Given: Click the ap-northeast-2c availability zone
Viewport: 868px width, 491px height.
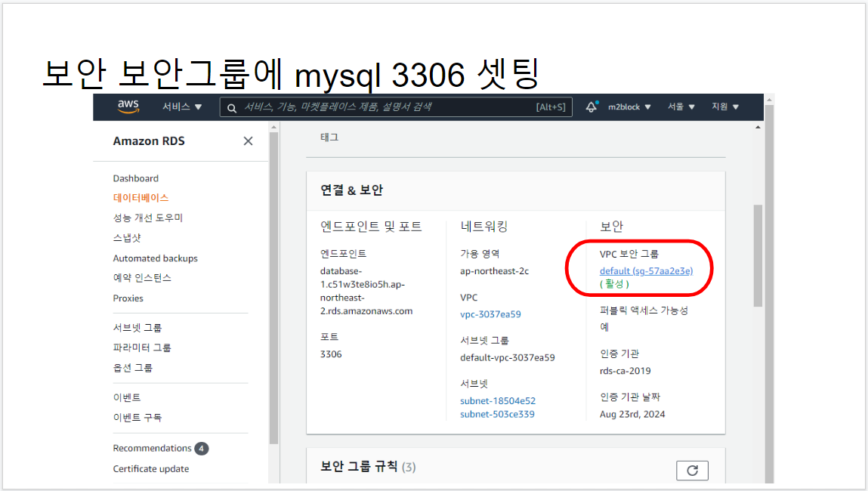Looking at the screenshot, I should pos(494,271).
